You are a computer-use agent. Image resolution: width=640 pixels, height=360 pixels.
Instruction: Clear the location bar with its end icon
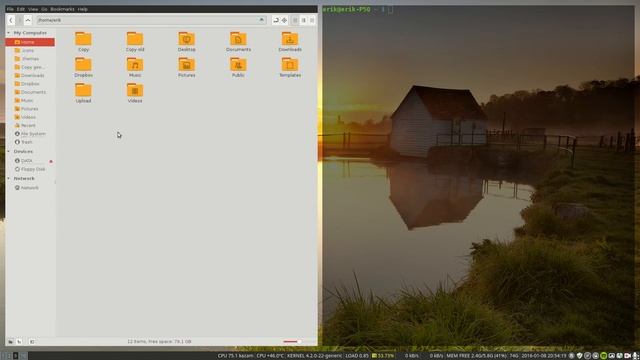(261, 20)
